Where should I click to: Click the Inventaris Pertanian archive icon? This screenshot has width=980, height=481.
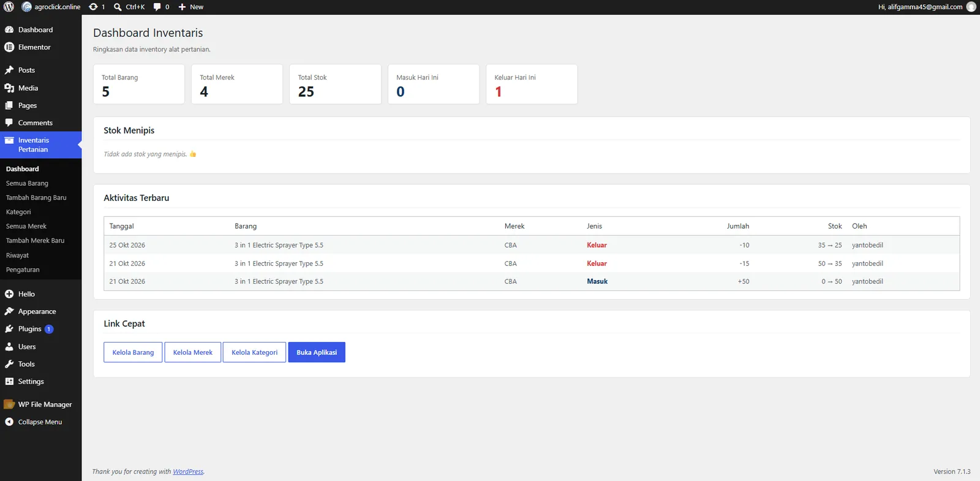[9, 140]
